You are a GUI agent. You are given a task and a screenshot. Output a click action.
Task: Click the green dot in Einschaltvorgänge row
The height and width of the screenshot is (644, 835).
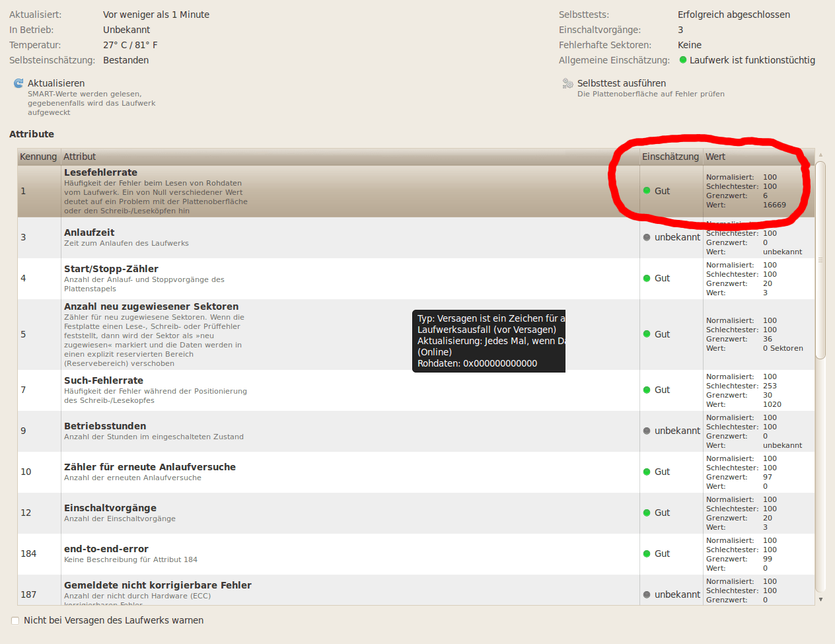(x=647, y=513)
